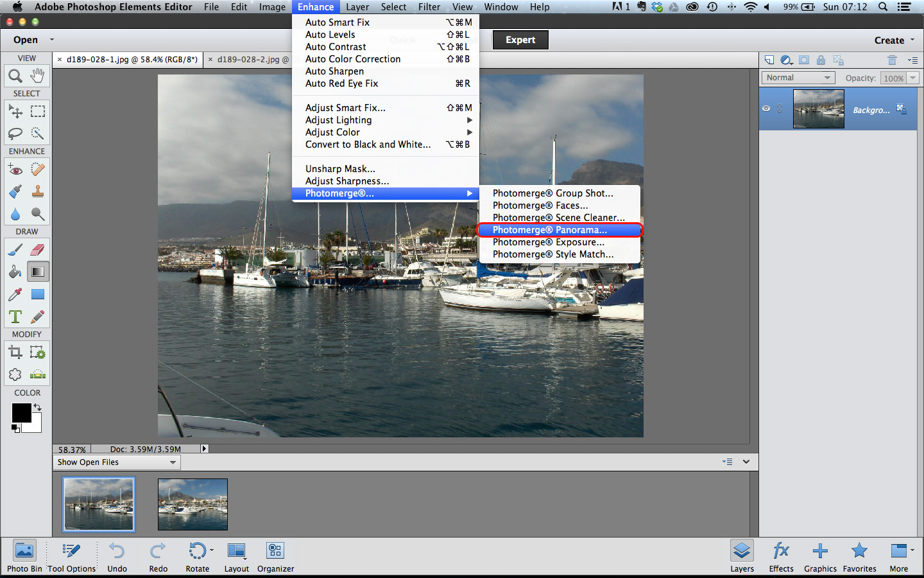Open the Layers panel options menu
The height and width of the screenshot is (578, 924).
912,60
